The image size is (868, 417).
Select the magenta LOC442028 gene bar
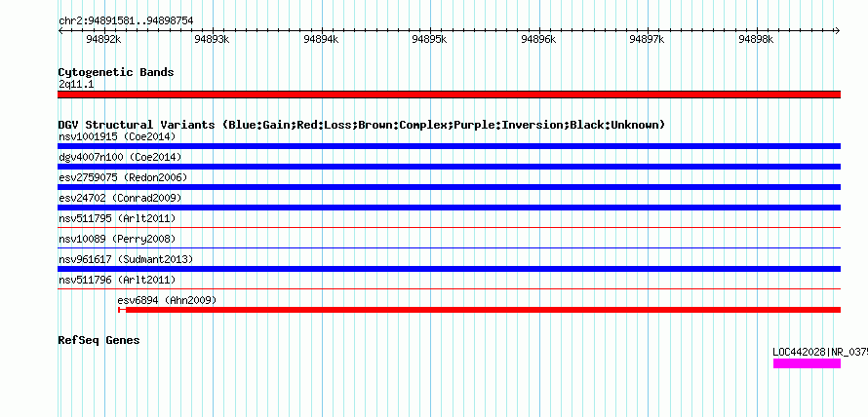point(808,363)
